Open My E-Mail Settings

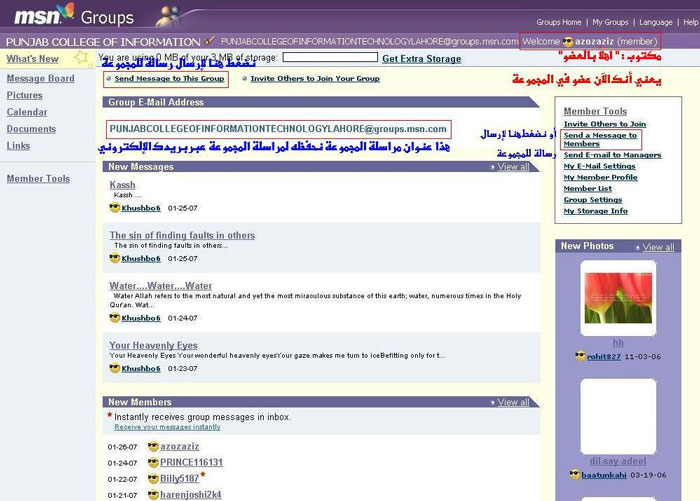pos(599,166)
